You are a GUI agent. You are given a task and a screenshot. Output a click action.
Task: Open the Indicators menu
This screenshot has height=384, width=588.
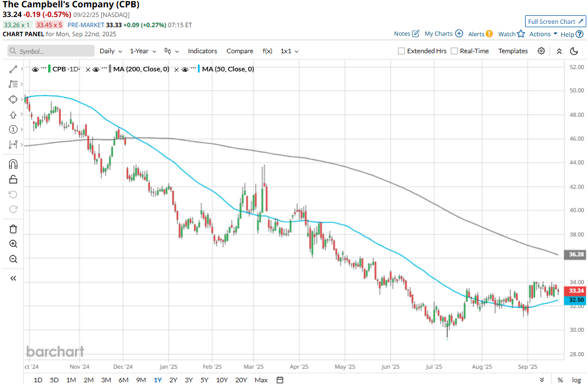click(202, 51)
